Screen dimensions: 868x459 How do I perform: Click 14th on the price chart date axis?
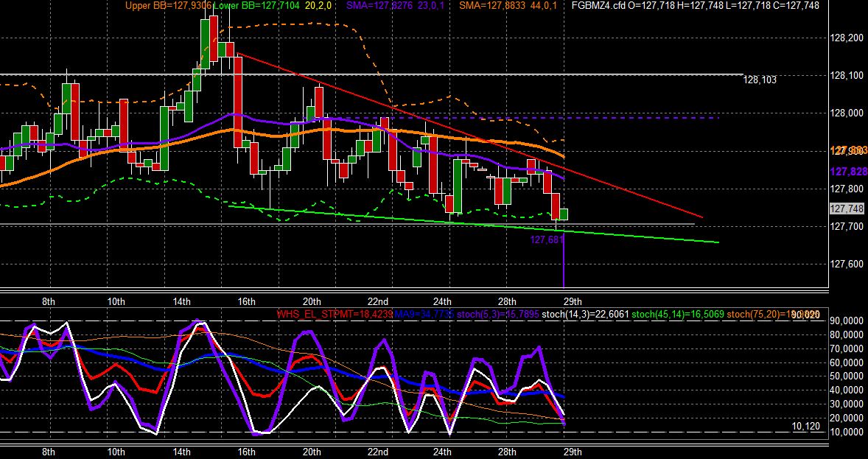(181, 301)
